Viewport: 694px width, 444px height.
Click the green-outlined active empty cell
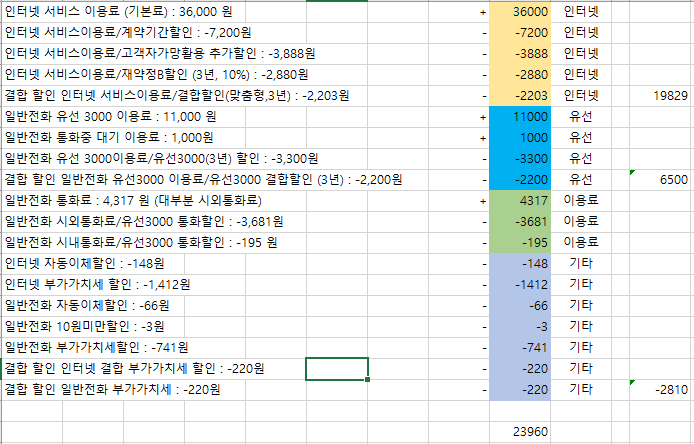click(x=336, y=368)
